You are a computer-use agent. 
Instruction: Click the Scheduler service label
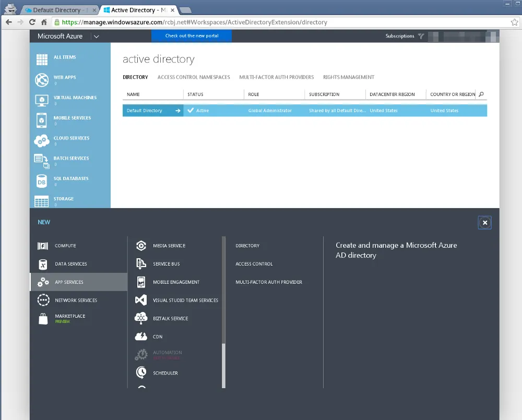point(165,373)
